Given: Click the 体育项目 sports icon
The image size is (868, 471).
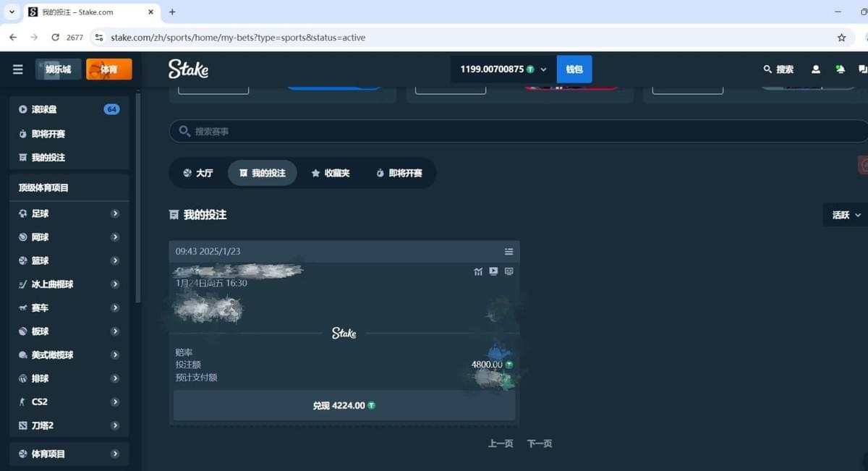Looking at the screenshot, I should [x=23, y=454].
